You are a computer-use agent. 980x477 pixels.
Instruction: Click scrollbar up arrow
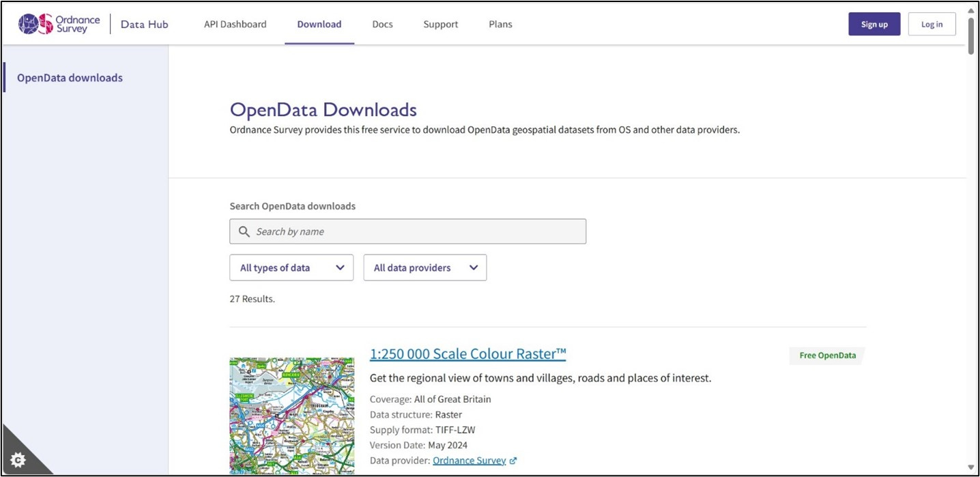(971, 10)
